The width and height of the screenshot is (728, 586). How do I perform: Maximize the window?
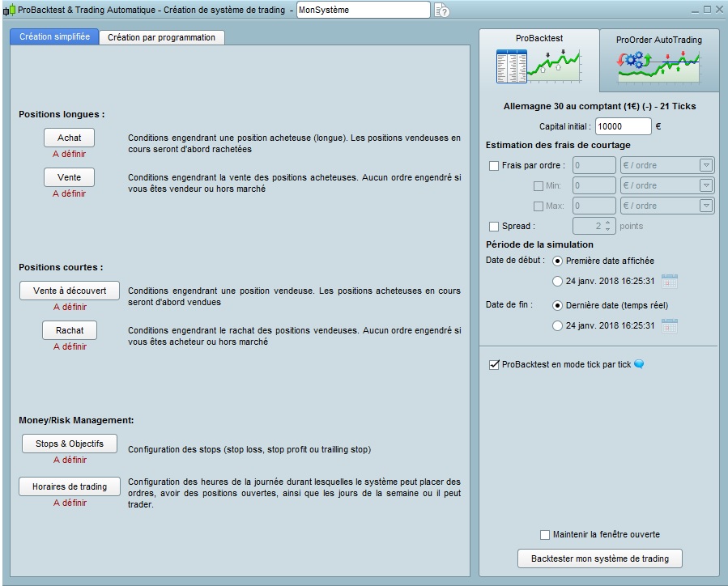707,10
